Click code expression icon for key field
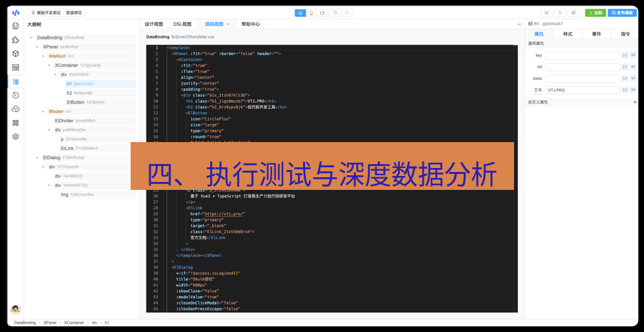Screen dimensions: 644x332 click(x=625, y=55)
